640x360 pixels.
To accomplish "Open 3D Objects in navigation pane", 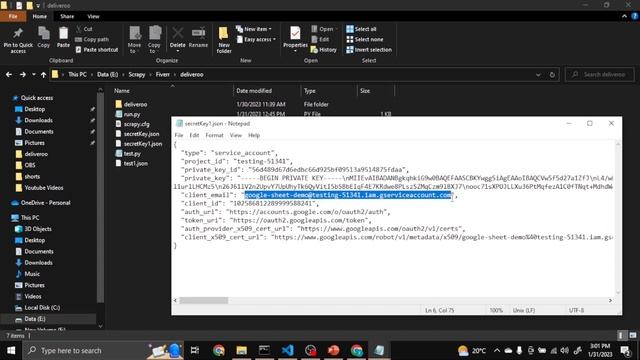I will tap(38, 229).
